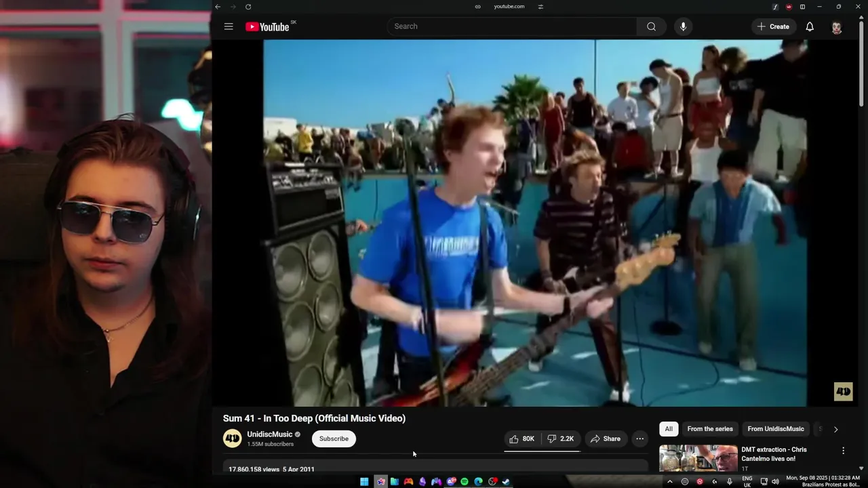This screenshot has height=488, width=868.
Task: Switch the ENG UK input language
Action: click(747, 482)
